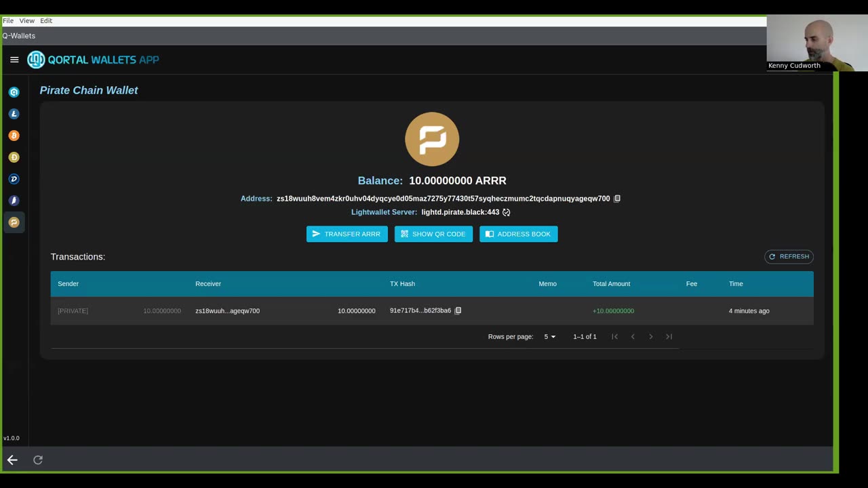Click Transfer ARRR button
The image size is (868, 488).
point(347,234)
